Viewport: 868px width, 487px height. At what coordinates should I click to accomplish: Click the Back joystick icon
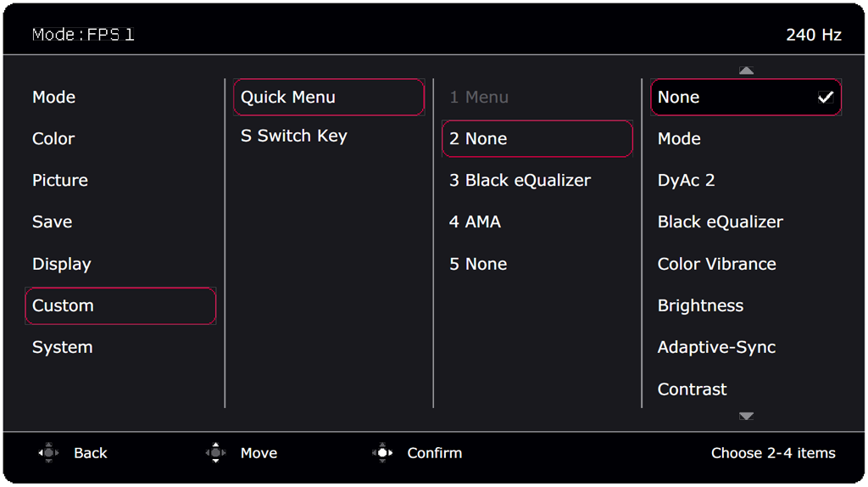click(x=49, y=453)
